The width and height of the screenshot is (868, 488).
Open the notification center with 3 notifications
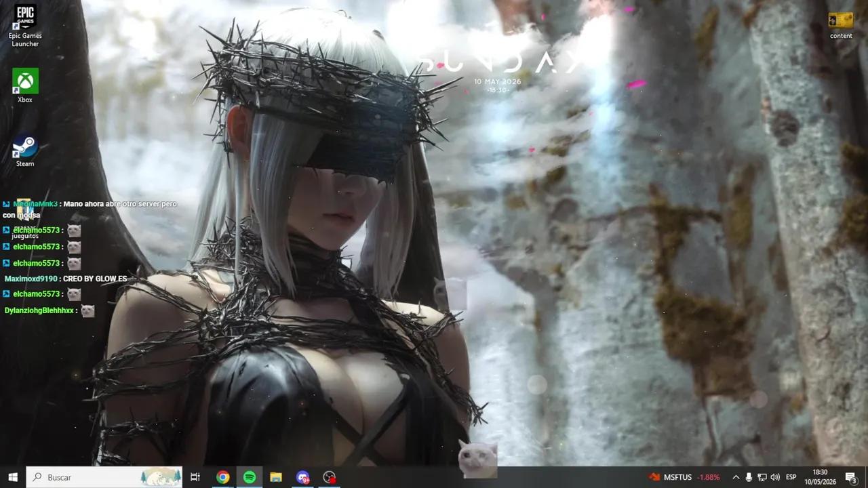pos(851,477)
